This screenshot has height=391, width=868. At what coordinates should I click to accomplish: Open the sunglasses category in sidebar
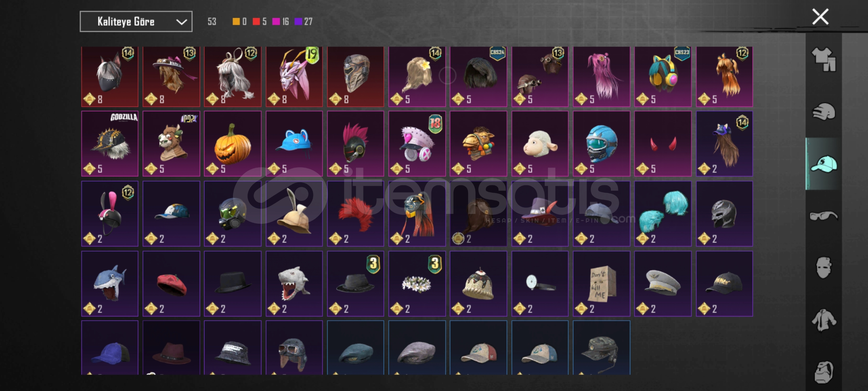pos(824,216)
